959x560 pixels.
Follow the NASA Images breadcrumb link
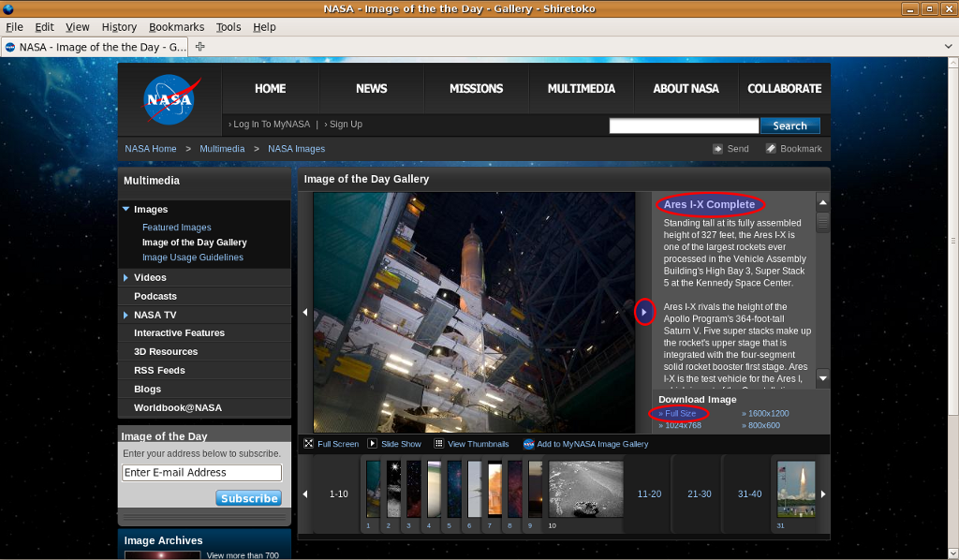click(297, 149)
